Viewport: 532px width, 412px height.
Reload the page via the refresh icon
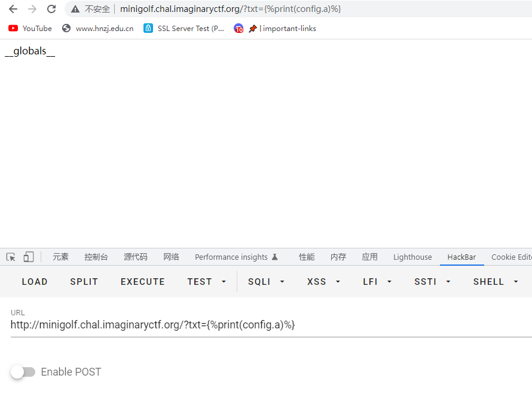51,9
